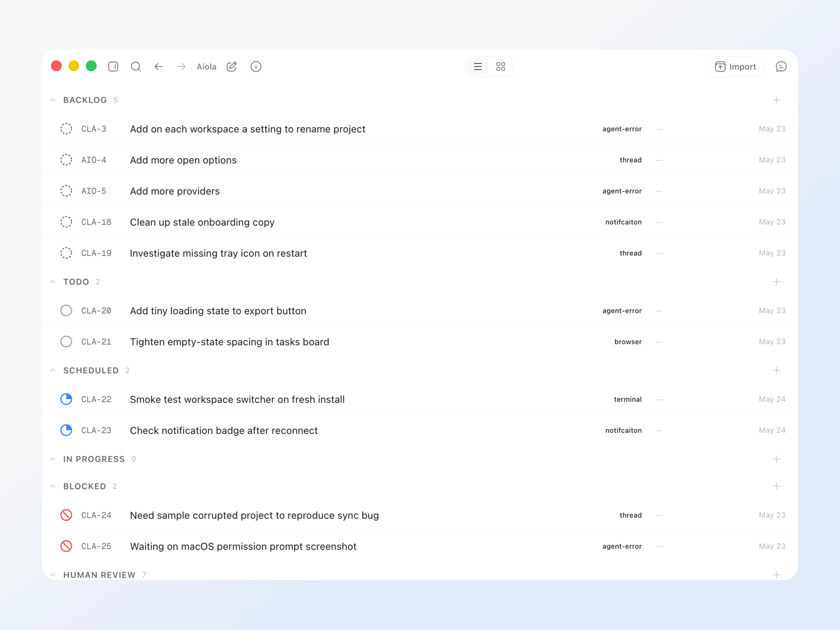Viewport: 840px width, 630px height.
Task: Collapse the SCHEDULED section
Action: pos(53,371)
